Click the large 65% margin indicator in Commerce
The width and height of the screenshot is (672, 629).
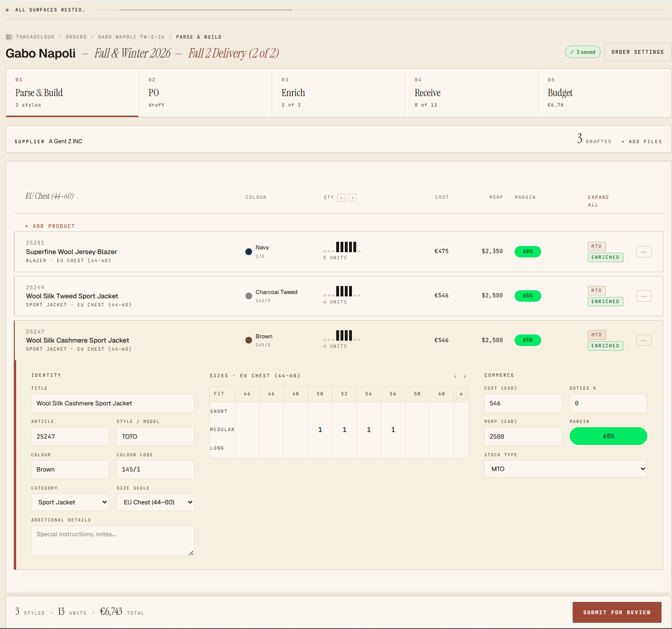[x=608, y=436]
